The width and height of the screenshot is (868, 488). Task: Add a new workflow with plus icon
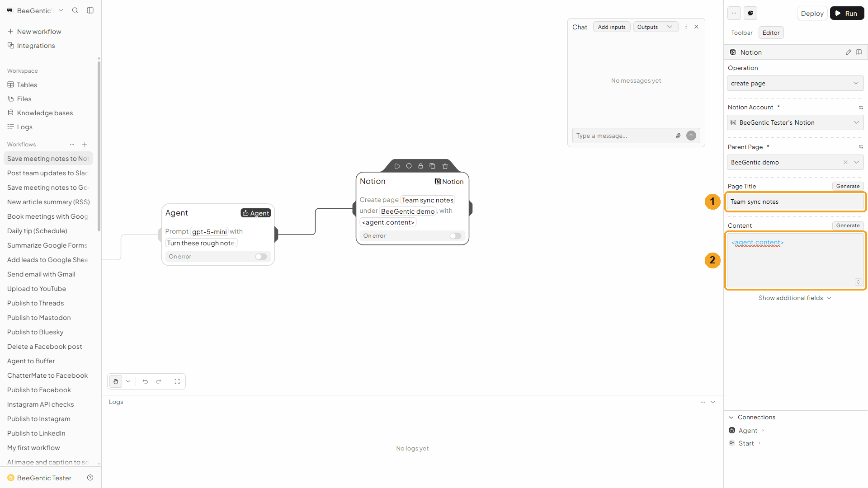coord(85,145)
